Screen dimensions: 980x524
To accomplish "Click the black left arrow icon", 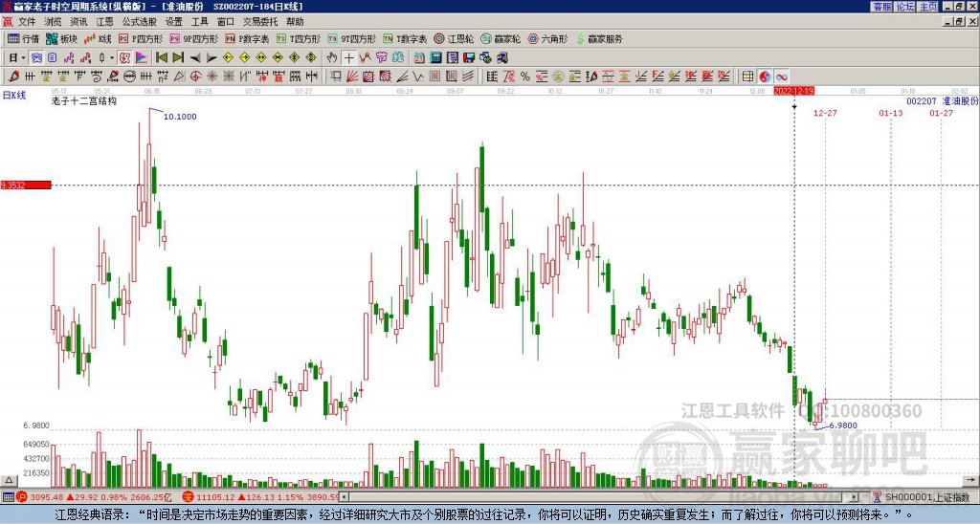I will coord(195,58).
